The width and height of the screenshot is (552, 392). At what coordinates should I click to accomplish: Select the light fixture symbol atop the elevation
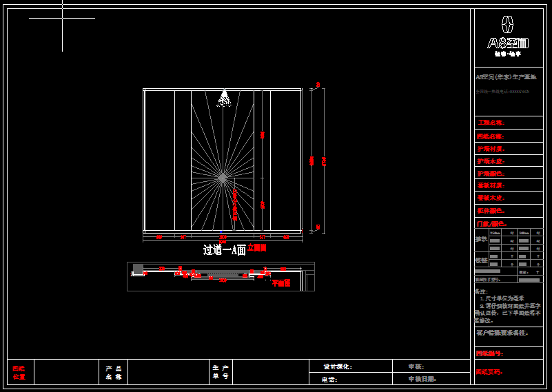tap(223, 99)
